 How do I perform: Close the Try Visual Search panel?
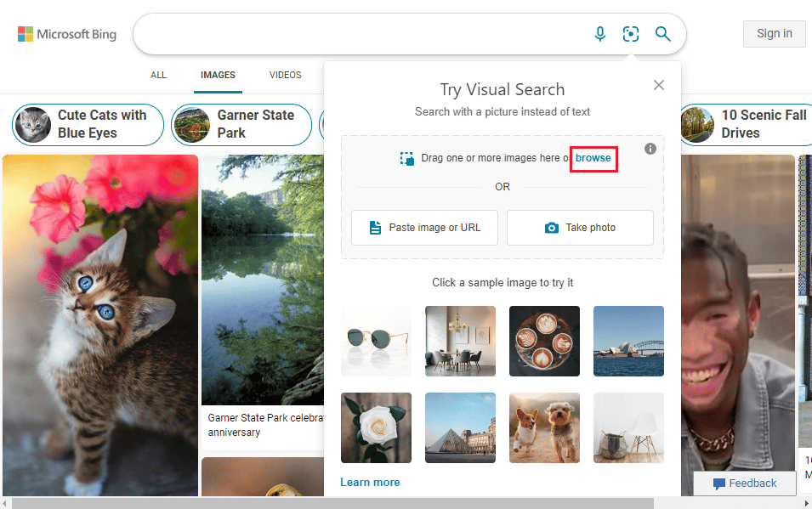point(659,85)
